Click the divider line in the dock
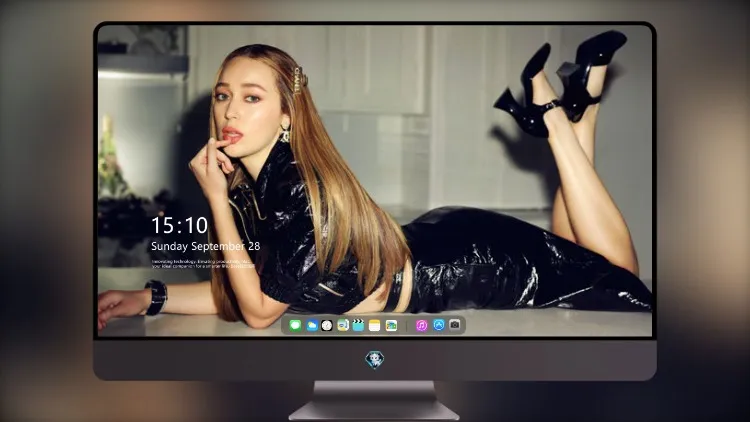The width and height of the screenshot is (750, 422). [407, 325]
